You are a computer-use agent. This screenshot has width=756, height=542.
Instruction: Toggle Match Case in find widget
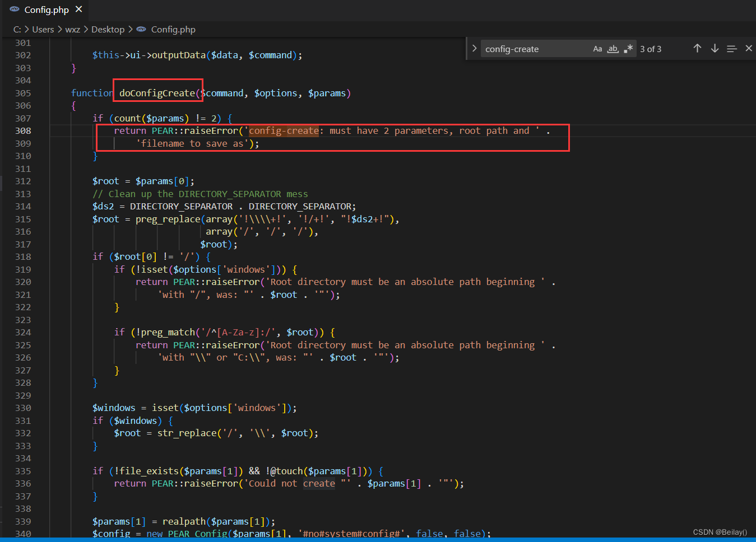click(x=597, y=49)
